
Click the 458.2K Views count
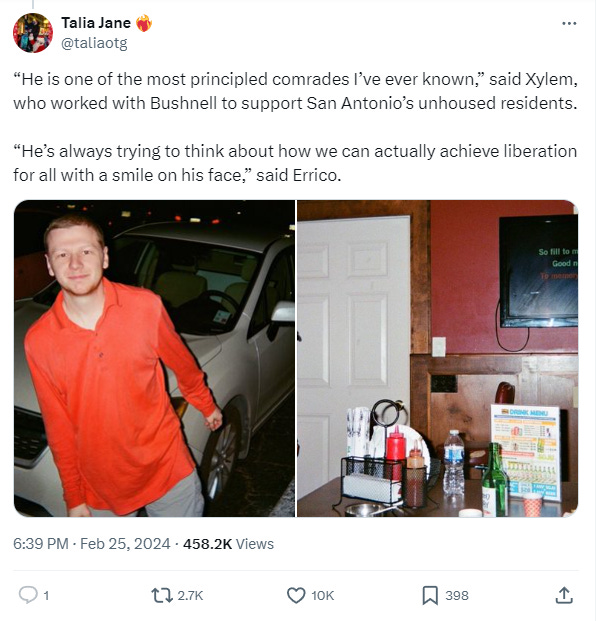228,544
